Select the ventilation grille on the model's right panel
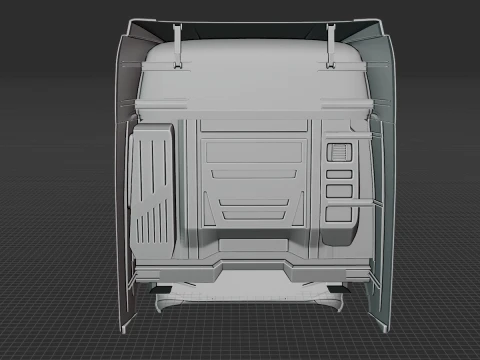This screenshot has width=480, height=360. tap(339, 153)
